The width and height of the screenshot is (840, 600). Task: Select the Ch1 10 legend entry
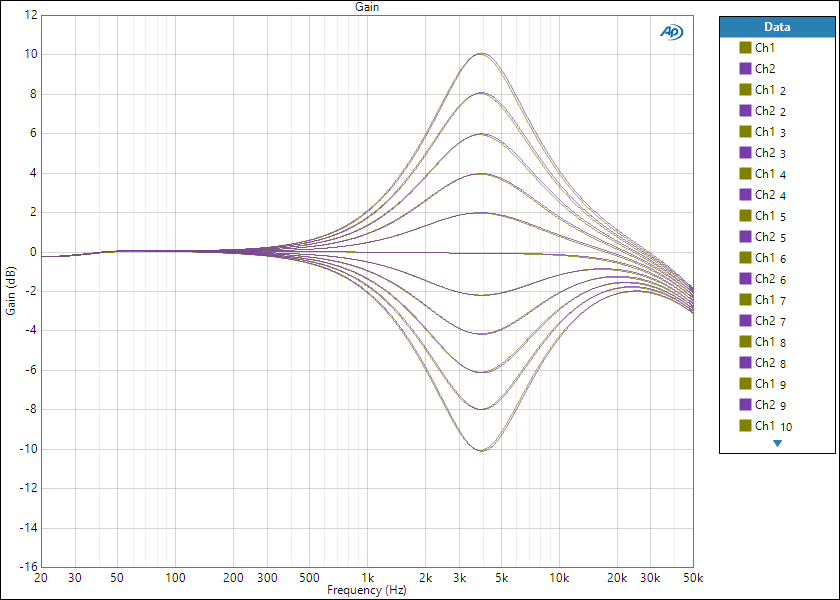click(766, 425)
